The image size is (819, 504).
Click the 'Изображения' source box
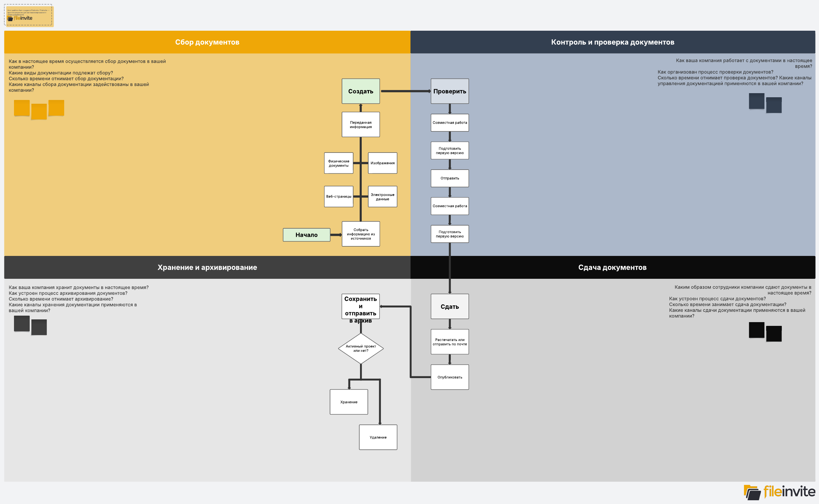(383, 163)
